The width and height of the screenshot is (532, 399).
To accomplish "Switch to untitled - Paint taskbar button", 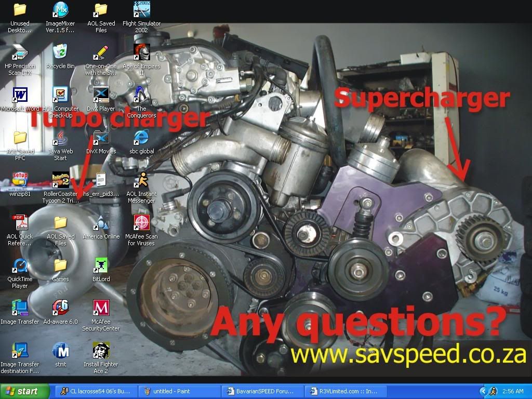I will pyautogui.click(x=179, y=391).
